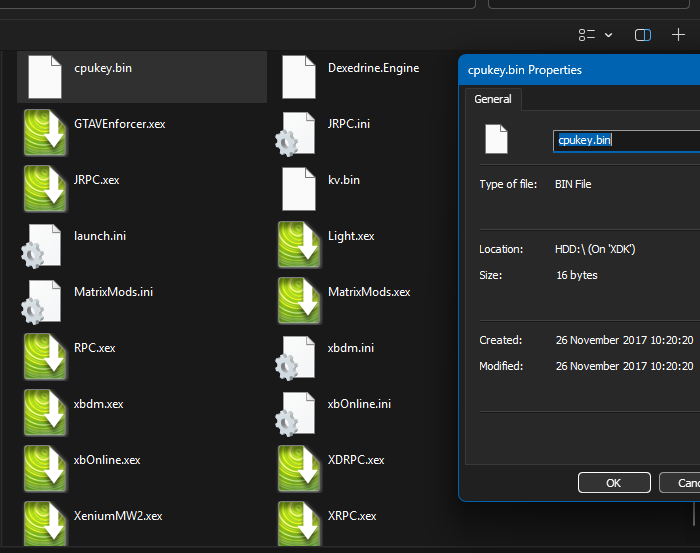Click the plus icon in toolbar
Image resolution: width=700 pixels, height=553 pixels.
click(x=678, y=35)
